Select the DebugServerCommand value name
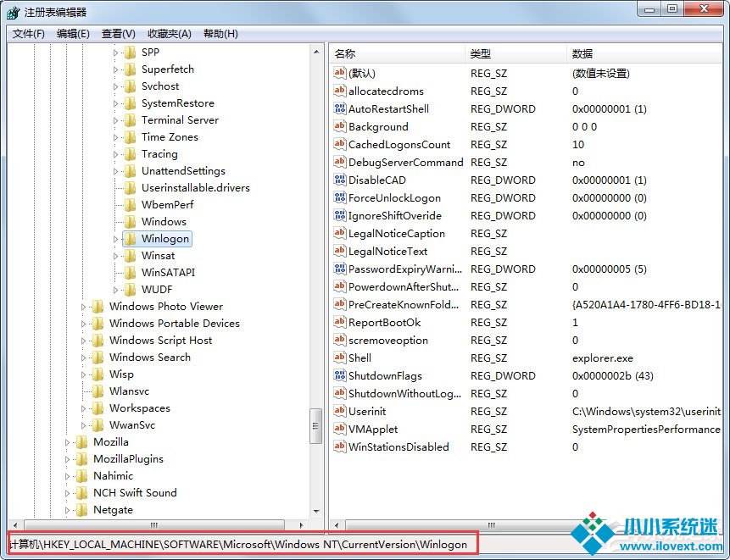 [x=405, y=163]
